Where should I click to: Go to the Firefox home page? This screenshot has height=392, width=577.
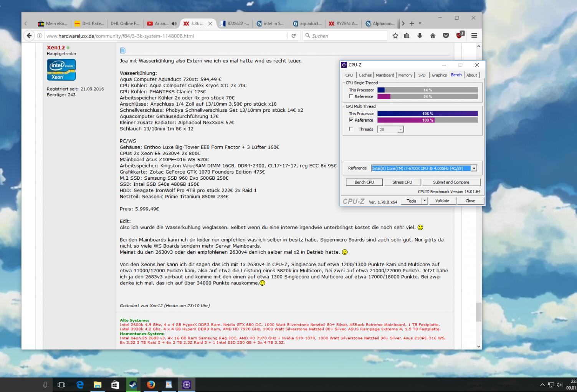point(433,36)
